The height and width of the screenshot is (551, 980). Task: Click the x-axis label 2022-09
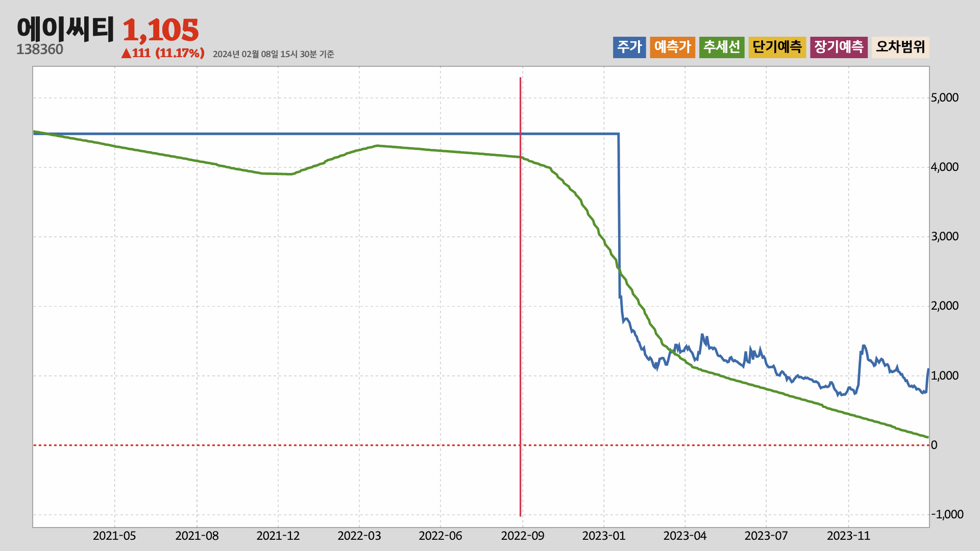pyautogui.click(x=523, y=536)
